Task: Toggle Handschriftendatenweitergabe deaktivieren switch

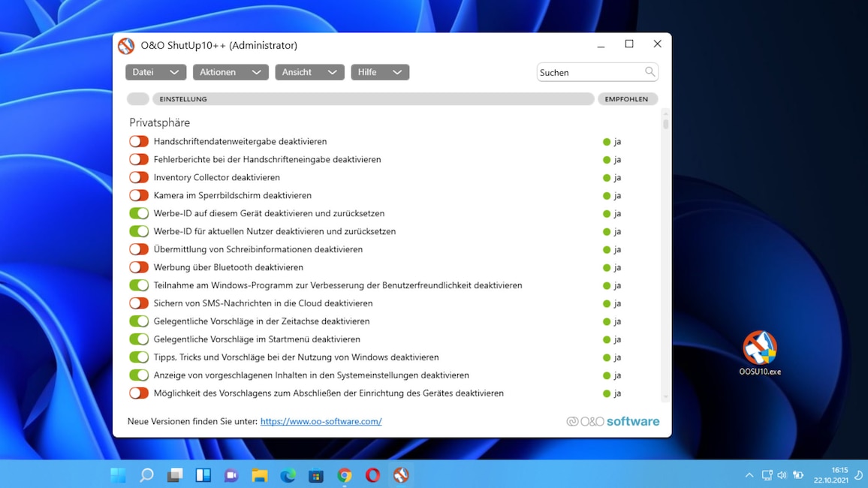Action: pos(139,141)
